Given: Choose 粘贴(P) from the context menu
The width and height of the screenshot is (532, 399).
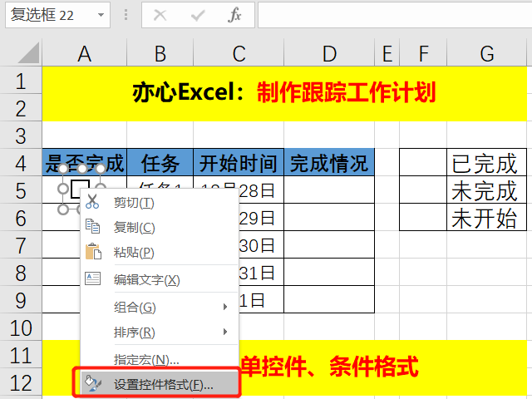Looking at the screenshot, I should (x=160, y=253).
